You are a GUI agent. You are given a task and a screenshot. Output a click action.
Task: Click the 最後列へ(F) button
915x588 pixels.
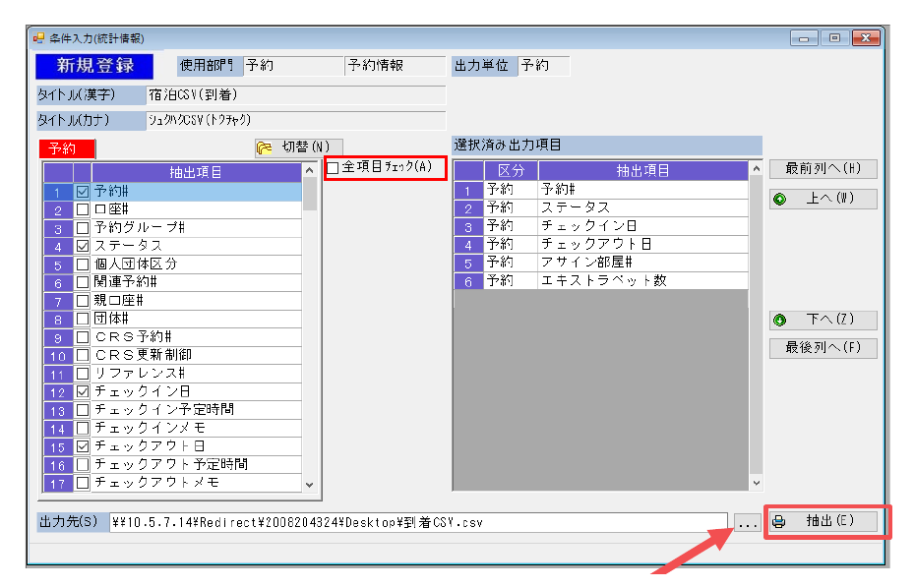coord(823,348)
